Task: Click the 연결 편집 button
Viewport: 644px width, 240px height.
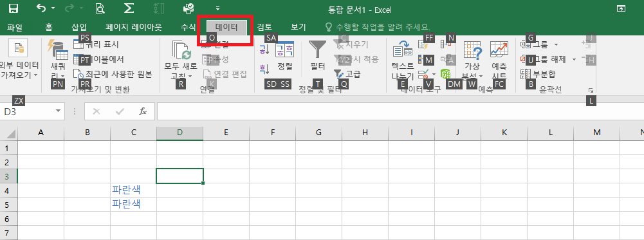Action: pos(225,75)
